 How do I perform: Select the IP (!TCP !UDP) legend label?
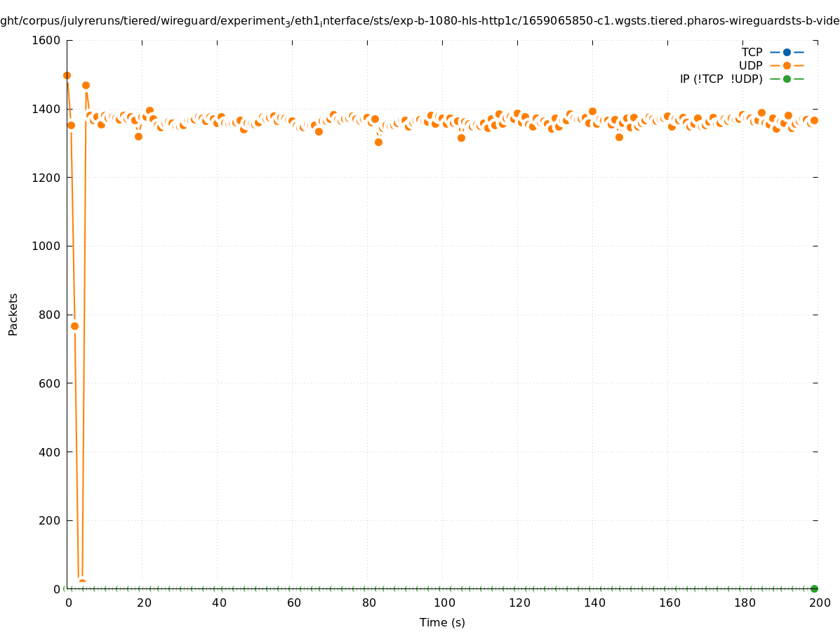click(721, 79)
